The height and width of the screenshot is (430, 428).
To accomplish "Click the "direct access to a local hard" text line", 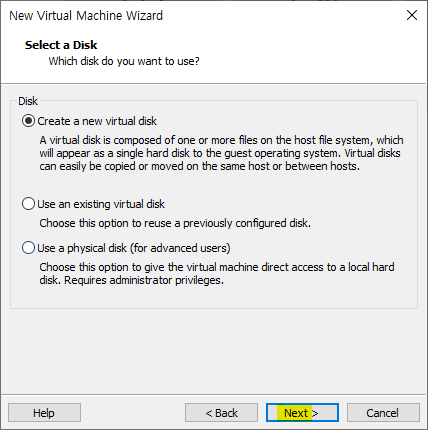I will (217, 267).
